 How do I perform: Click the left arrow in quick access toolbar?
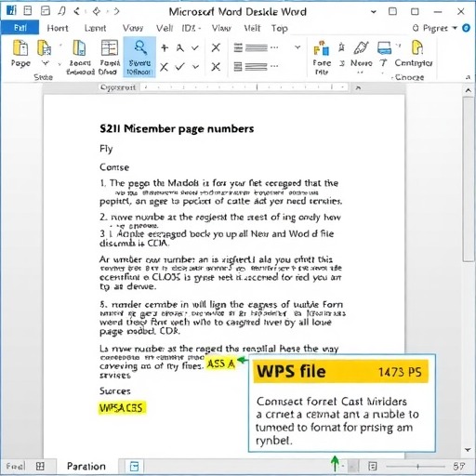[x=76, y=11]
